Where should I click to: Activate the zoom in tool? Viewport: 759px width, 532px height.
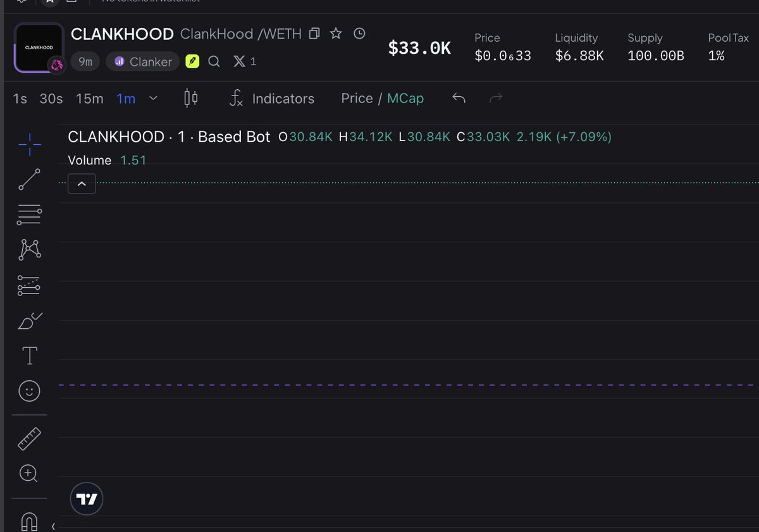(x=30, y=473)
